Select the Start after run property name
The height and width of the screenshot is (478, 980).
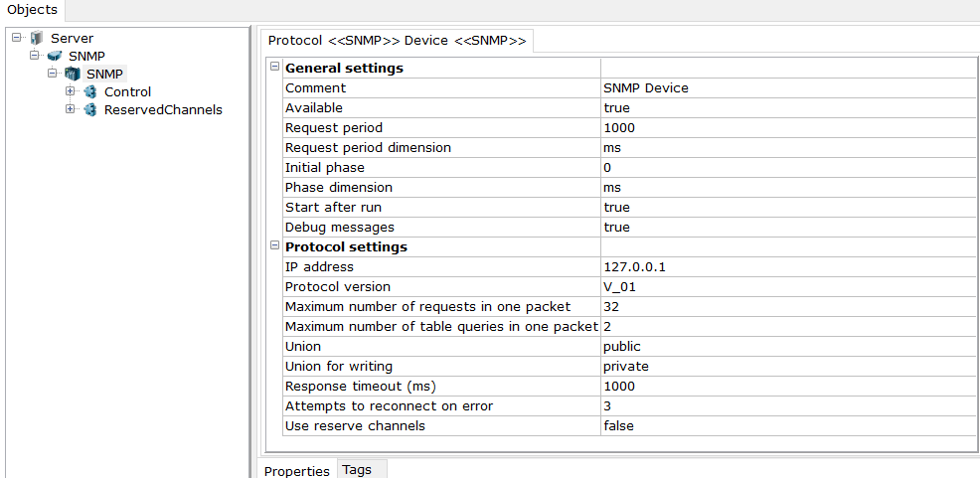pos(333,208)
